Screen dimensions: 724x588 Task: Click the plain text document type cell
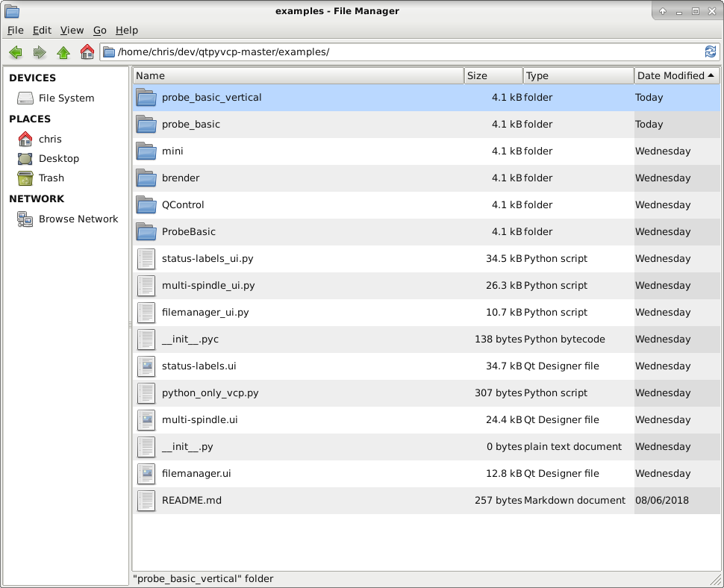pyautogui.click(x=572, y=446)
